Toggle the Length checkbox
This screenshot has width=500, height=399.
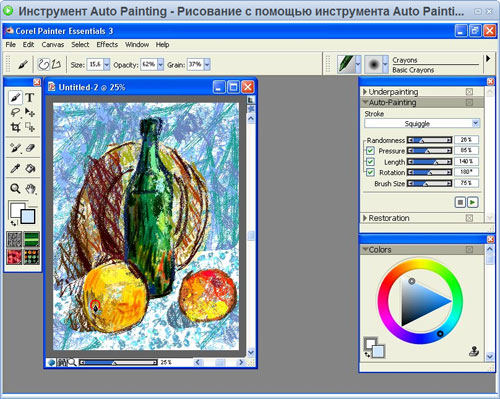click(x=370, y=162)
